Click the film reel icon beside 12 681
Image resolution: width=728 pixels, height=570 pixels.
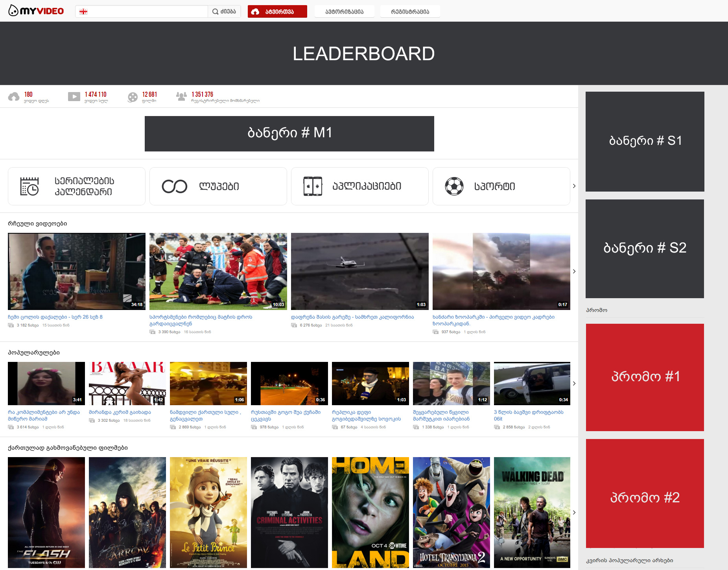(133, 97)
